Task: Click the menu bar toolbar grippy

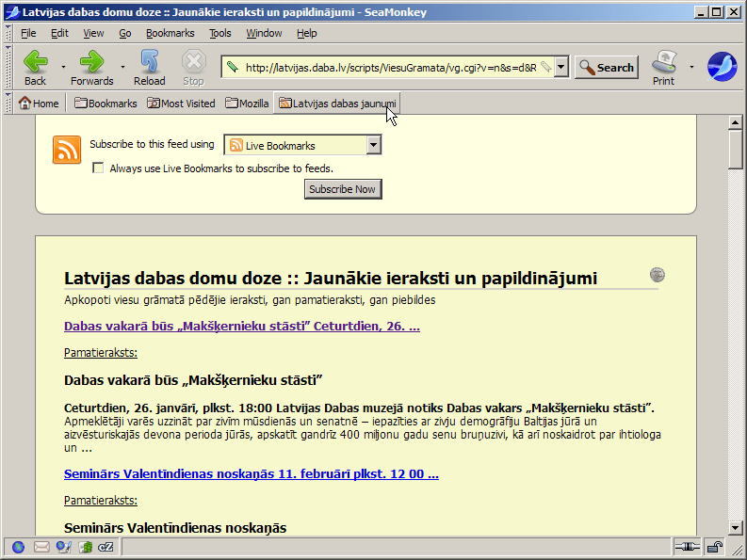Action: click(x=8, y=33)
